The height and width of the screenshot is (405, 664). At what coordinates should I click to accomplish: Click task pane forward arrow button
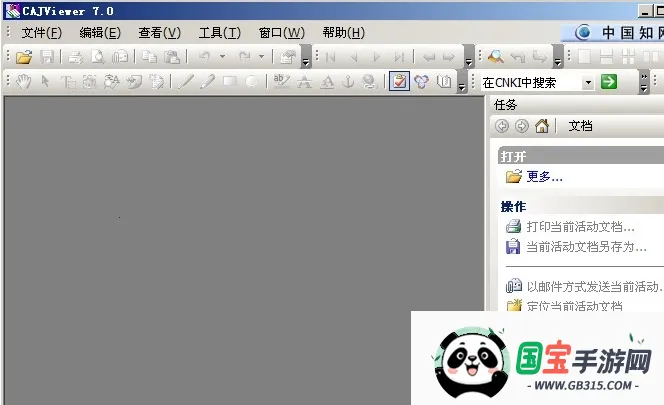(522, 126)
